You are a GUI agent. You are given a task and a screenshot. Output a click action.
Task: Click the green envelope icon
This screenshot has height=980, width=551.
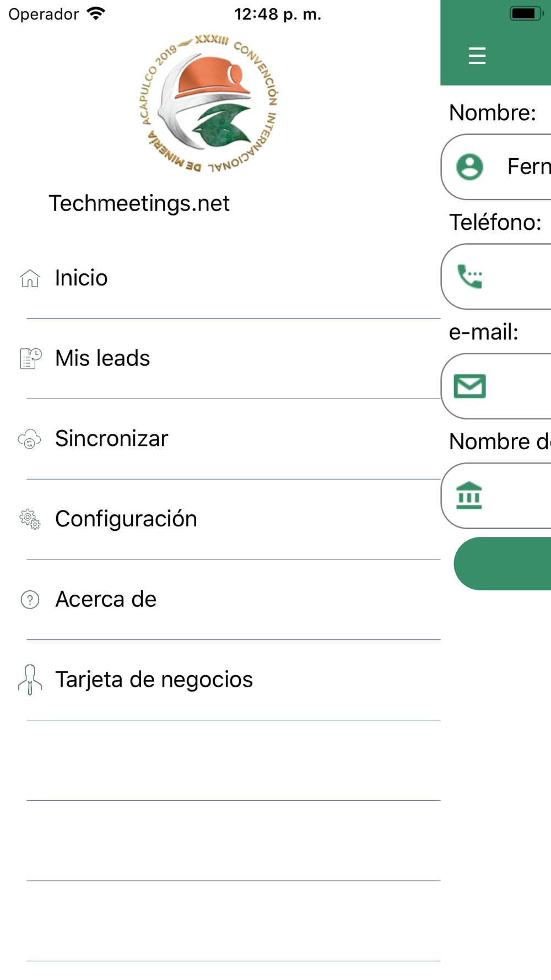(470, 386)
